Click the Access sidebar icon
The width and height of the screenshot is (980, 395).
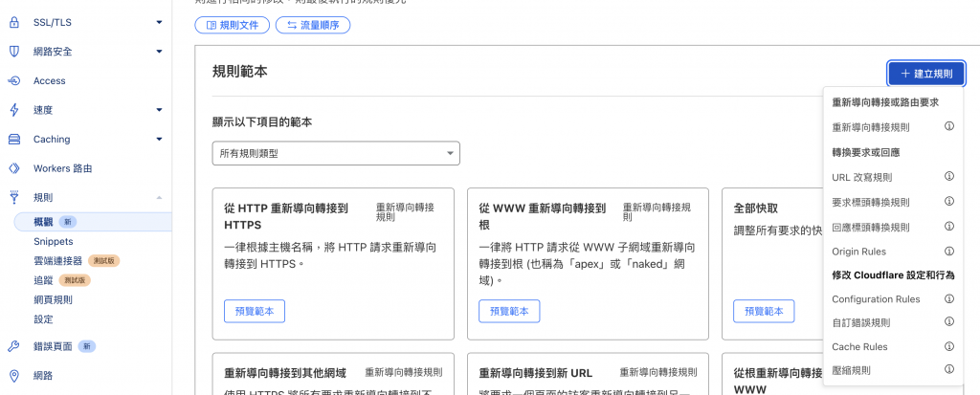13,80
